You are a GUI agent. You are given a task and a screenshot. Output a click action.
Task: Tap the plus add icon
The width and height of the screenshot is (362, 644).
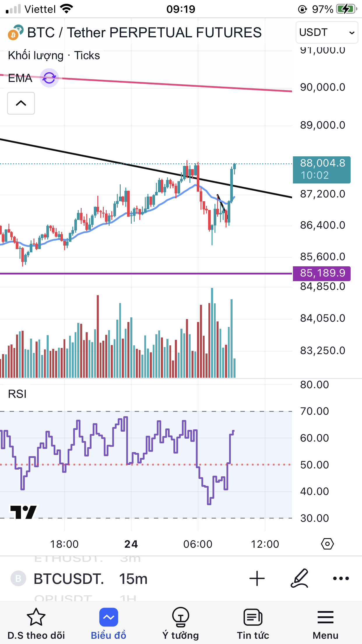[257, 578]
